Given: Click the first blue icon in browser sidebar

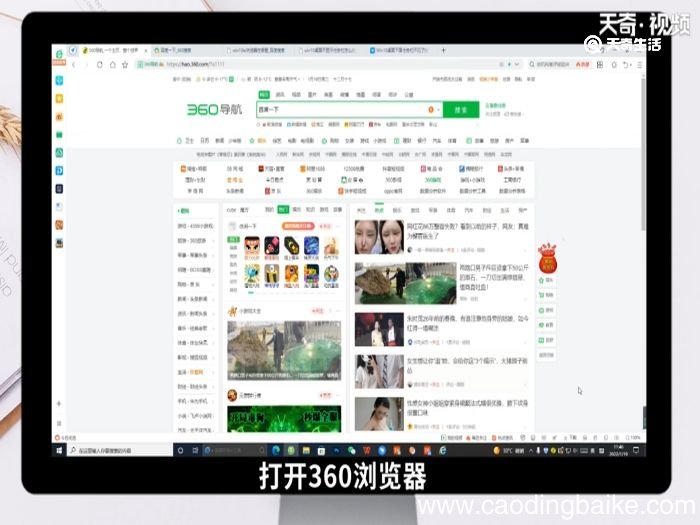Looking at the screenshot, I should (x=59, y=80).
